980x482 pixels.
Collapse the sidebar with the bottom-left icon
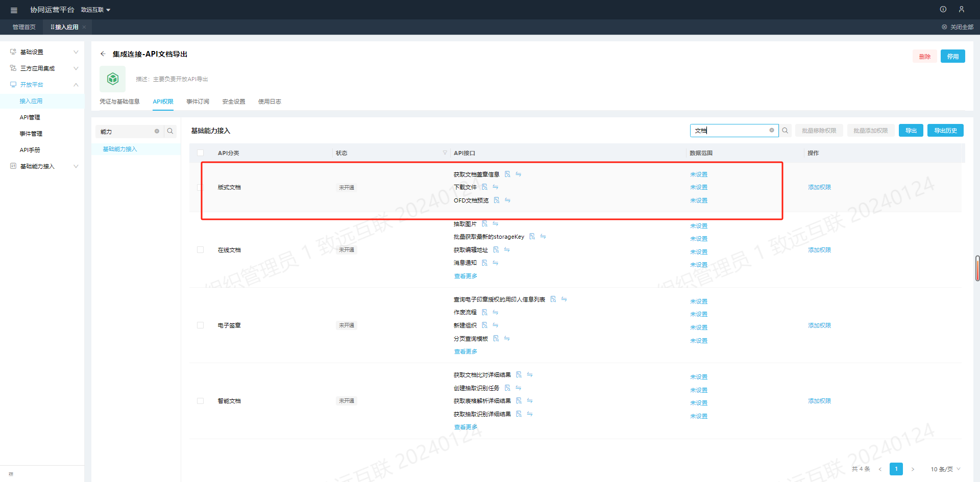[x=11, y=474]
